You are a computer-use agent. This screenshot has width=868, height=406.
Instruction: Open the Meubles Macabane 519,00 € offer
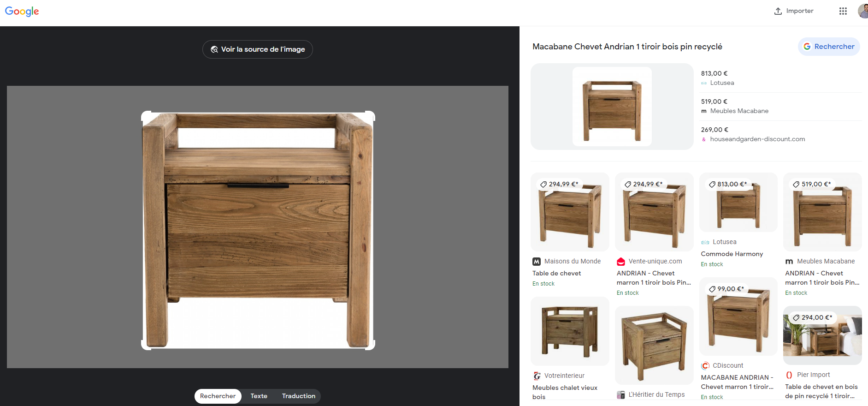tap(781, 106)
